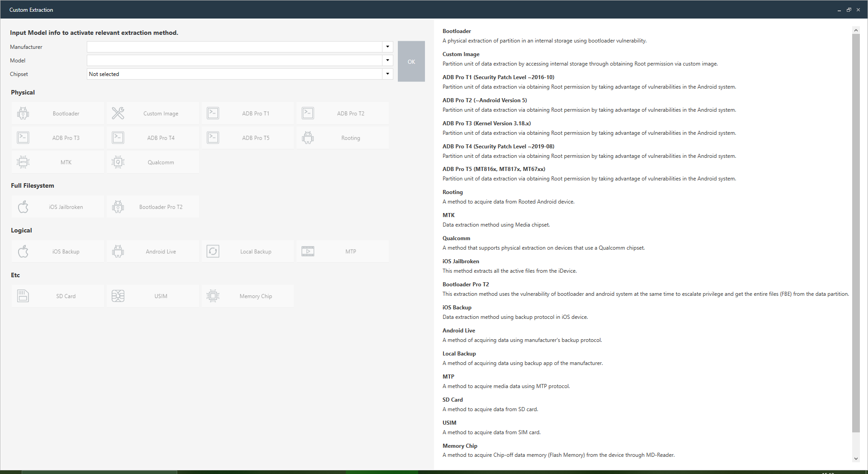Click the ADB Pro T1 terminal icon
The height and width of the screenshot is (474, 868).
pyautogui.click(x=213, y=113)
